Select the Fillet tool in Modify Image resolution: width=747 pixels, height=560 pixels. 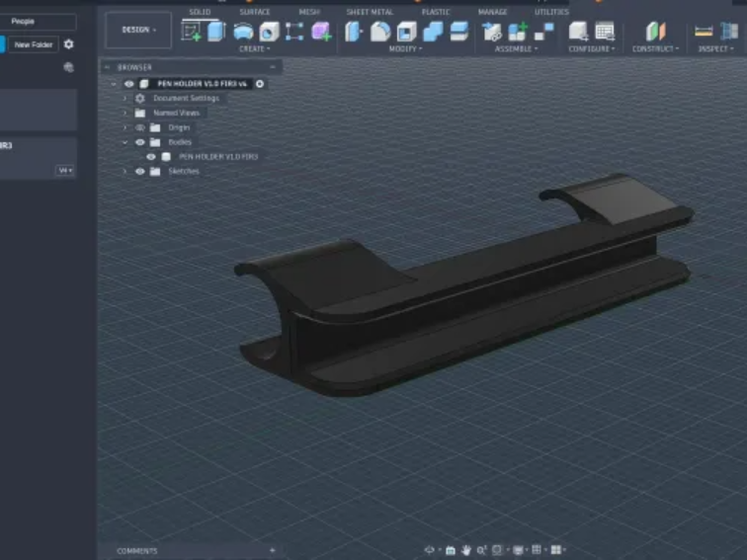point(379,32)
